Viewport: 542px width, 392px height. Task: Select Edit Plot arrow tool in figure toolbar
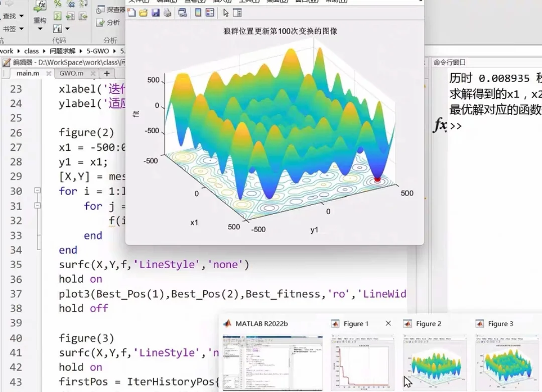click(x=226, y=13)
